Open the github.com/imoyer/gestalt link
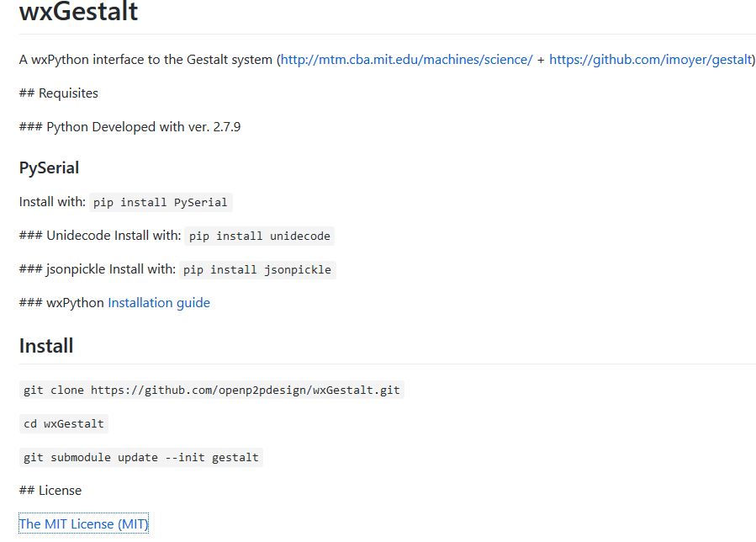Image resolution: width=756 pixels, height=542 pixels. point(650,60)
